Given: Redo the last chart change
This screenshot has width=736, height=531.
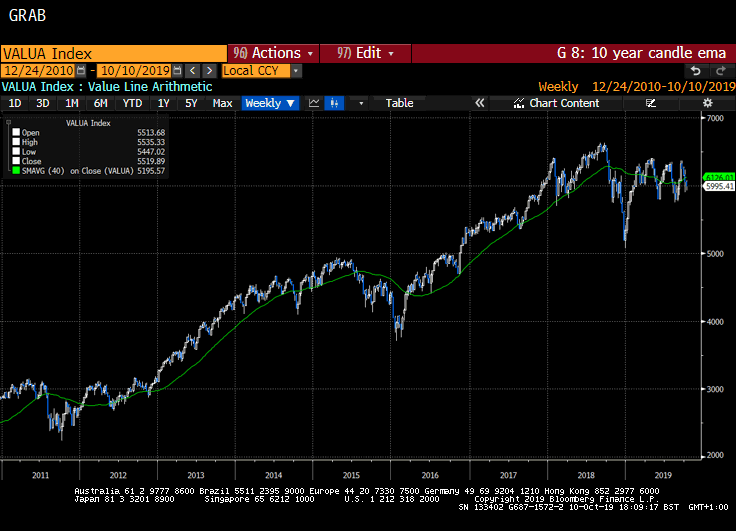Looking at the screenshot, I should tap(721, 71).
